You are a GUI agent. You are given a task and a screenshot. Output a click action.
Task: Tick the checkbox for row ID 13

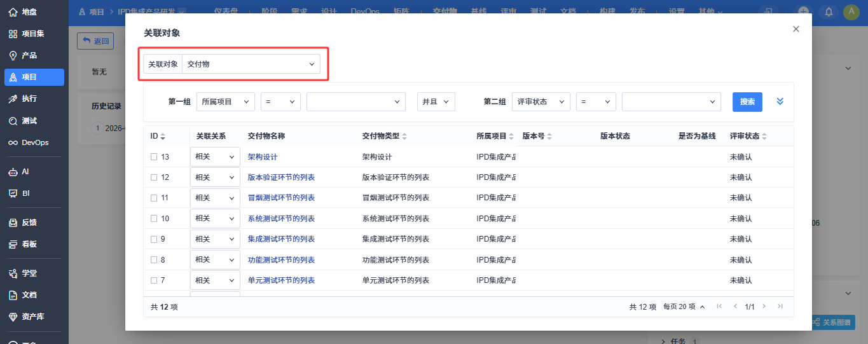click(154, 156)
